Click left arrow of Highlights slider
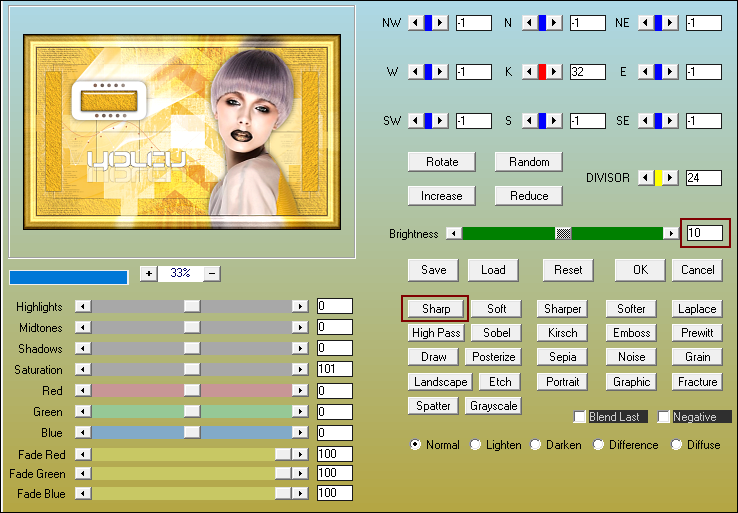 tap(83, 307)
